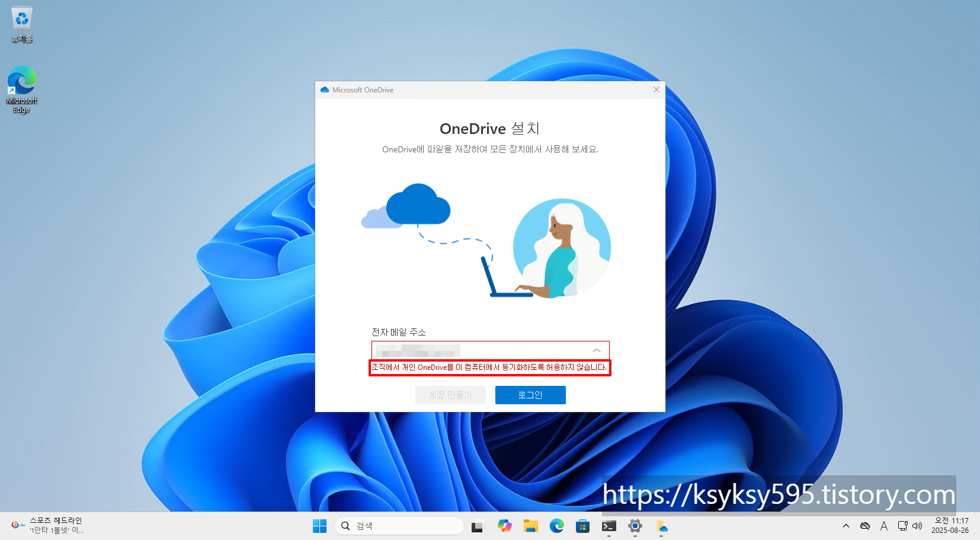Screen dimensions: 980x540
Task: Select the Microsoft Edge desktop shortcut
Action: click(x=22, y=90)
